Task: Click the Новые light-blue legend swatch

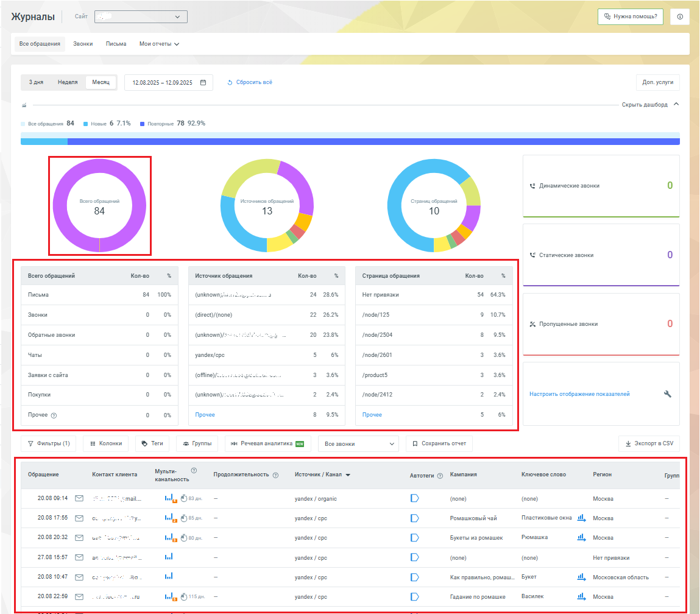Action: click(x=85, y=124)
